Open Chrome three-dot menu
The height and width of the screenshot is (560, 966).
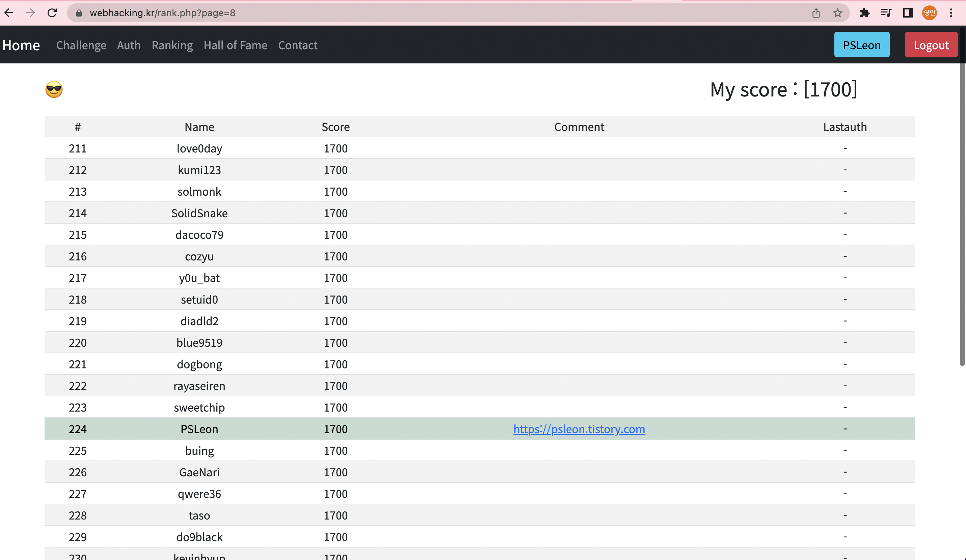pyautogui.click(x=951, y=13)
